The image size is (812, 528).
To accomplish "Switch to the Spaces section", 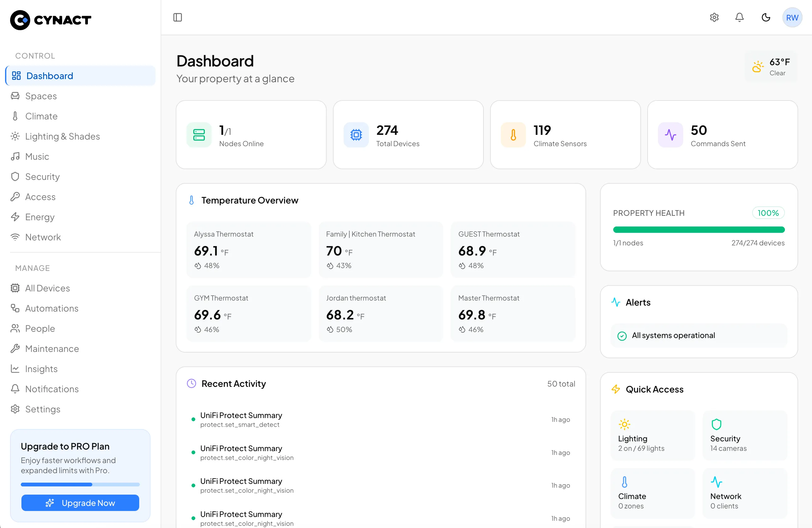I will pos(41,96).
